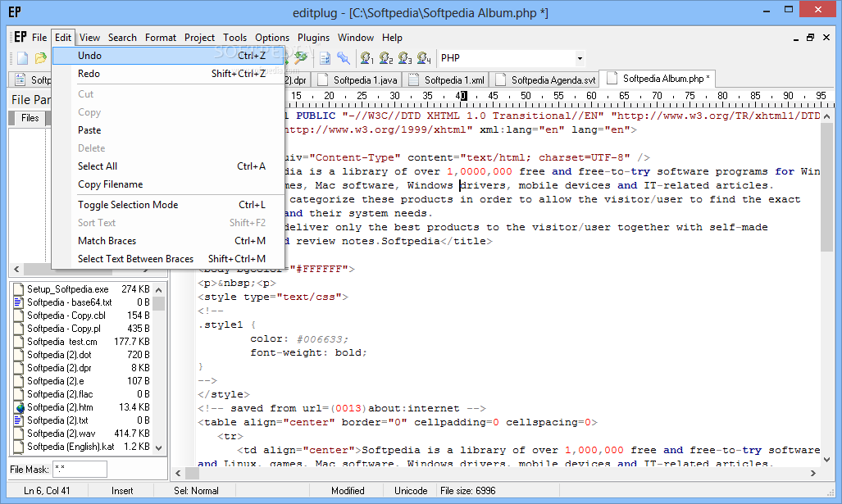Click editor vertical scroll down arrow

point(827,460)
